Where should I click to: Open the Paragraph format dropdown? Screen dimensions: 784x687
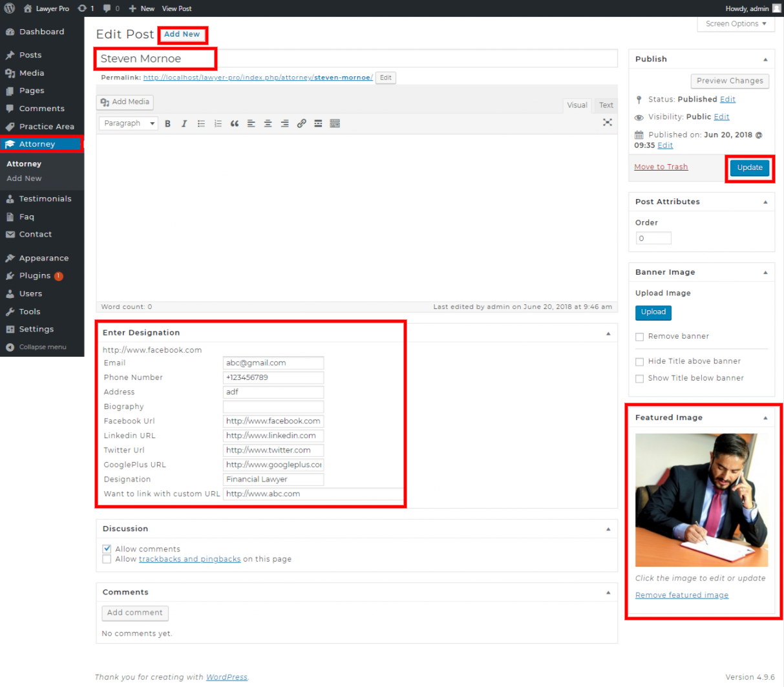coord(128,123)
